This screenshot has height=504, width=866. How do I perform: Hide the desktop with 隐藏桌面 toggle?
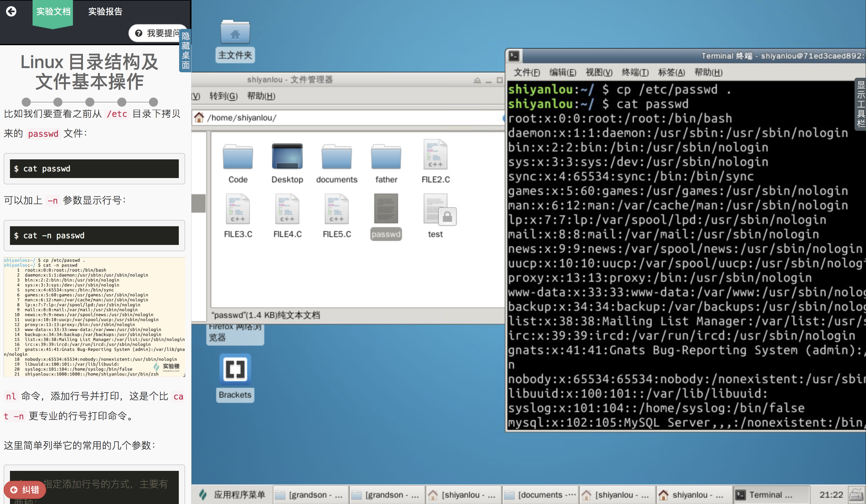point(185,51)
